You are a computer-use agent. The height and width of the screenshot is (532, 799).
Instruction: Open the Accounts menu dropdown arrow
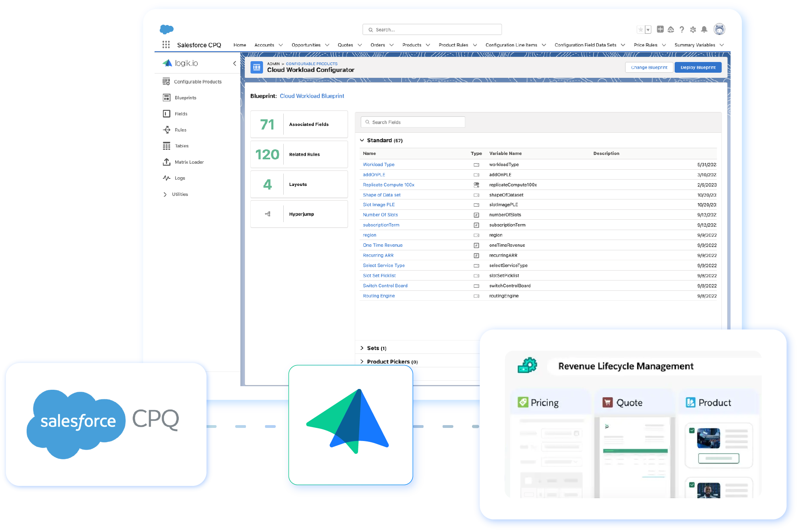tap(281, 45)
